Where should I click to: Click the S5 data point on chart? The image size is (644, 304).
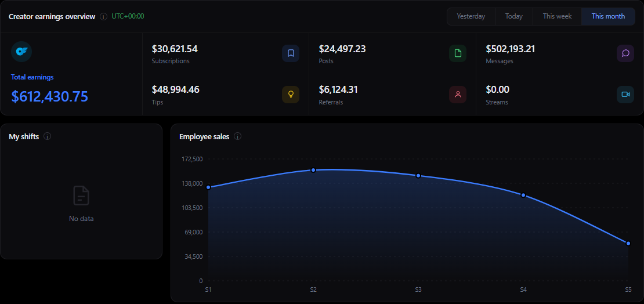(x=628, y=244)
